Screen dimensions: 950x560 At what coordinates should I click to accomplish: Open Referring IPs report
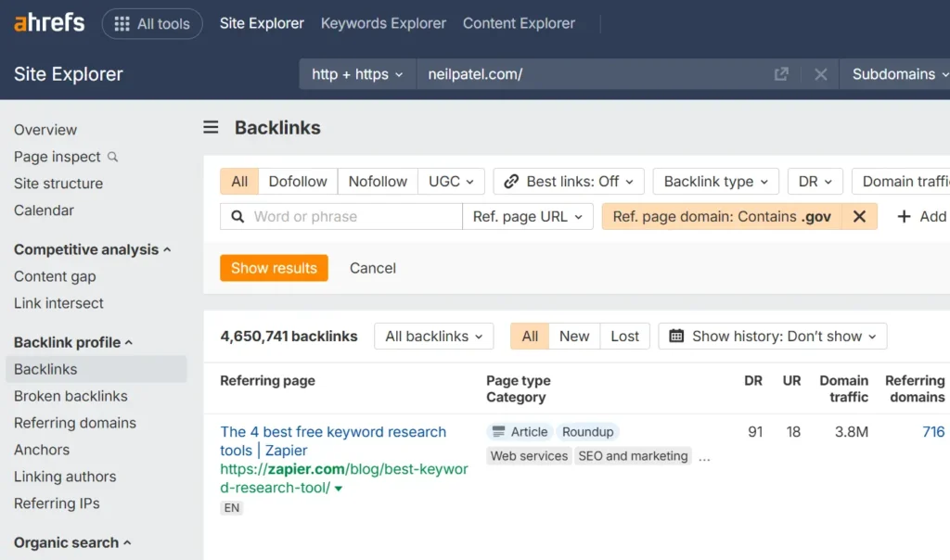[57, 503]
